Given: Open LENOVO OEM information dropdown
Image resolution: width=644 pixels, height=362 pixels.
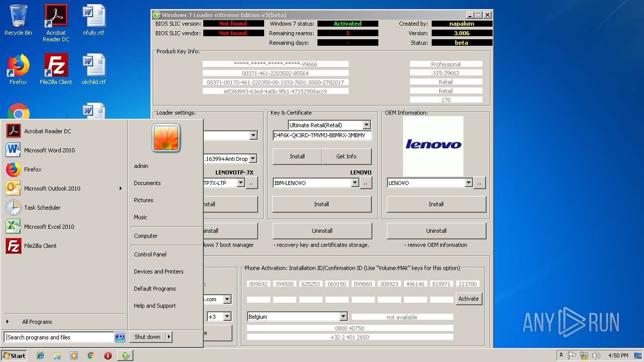Looking at the screenshot, I should coord(468,183).
